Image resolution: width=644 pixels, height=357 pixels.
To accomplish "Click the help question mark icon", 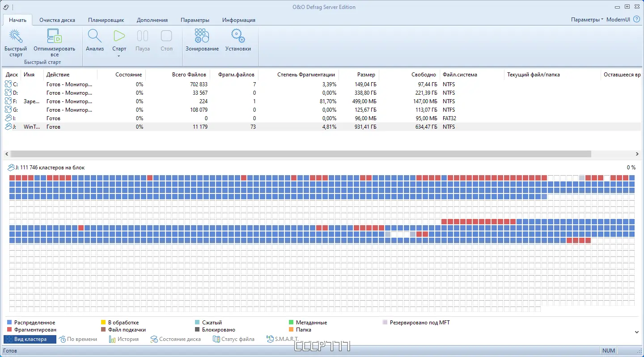I will [x=637, y=20].
